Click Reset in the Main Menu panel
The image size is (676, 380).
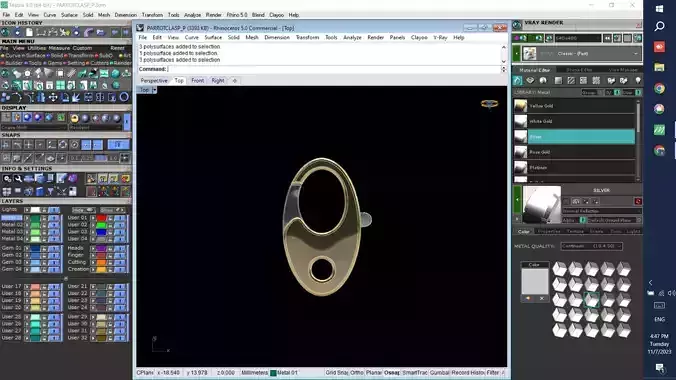(117, 48)
